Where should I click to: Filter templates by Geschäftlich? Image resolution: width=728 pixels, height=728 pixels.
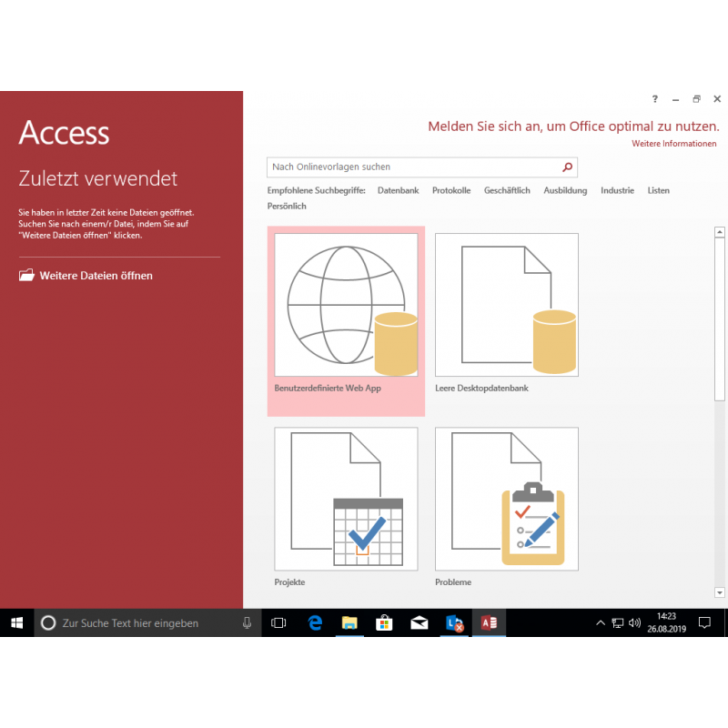click(x=507, y=191)
